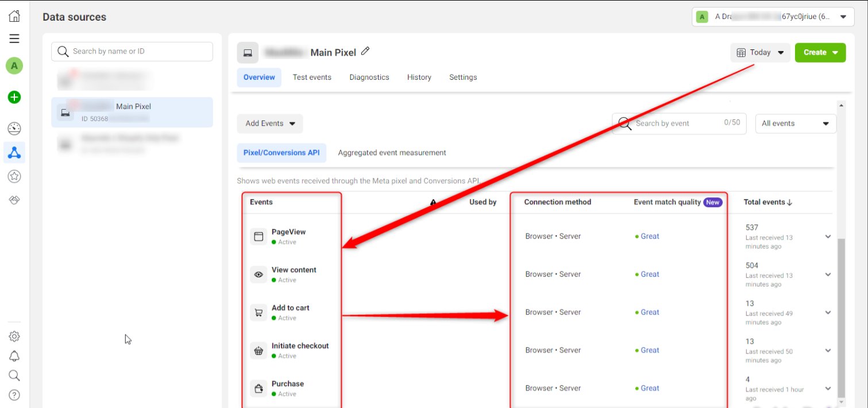Expand the Add to cart row chevron
Viewport: 868px width, 408px height.
pyautogui.click(x=828, y=312)
